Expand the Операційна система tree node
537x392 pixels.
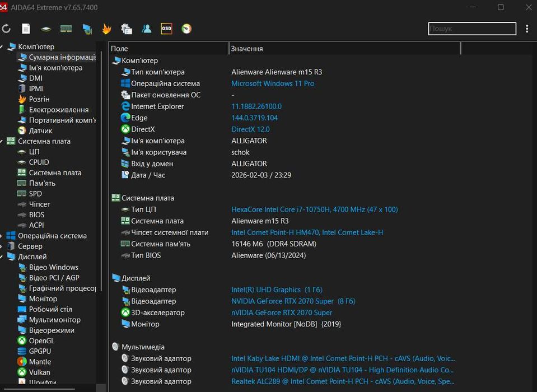[1, 236]
